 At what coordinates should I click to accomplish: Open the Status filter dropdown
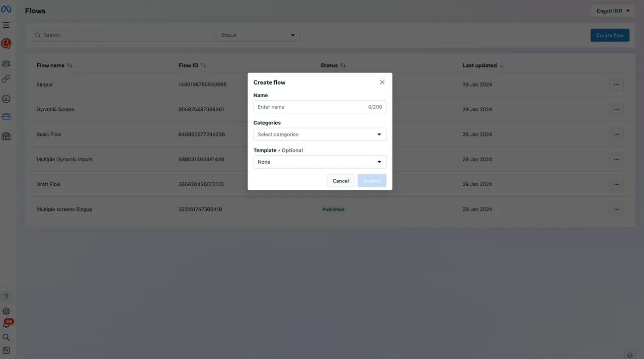coord(258,35)
